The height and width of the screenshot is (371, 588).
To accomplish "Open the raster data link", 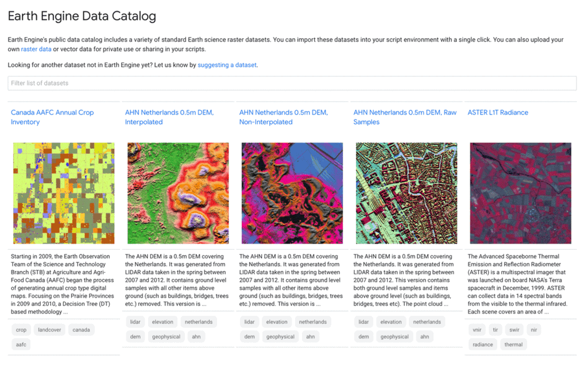I will [x=36, y=49].
